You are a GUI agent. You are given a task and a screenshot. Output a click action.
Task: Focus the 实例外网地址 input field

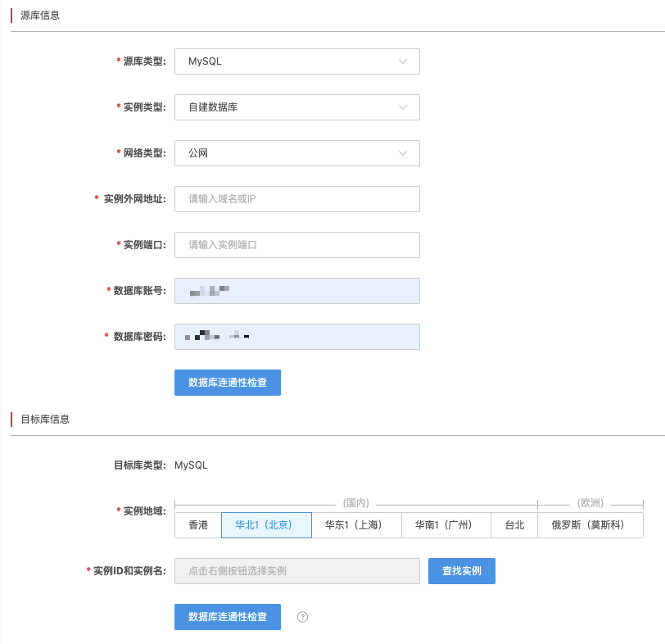(296, 199)
